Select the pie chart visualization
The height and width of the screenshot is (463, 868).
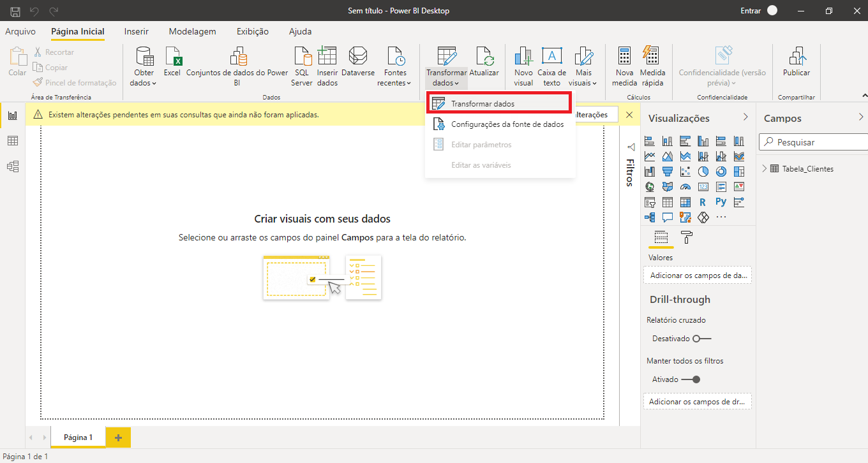(x=703, y=171)
